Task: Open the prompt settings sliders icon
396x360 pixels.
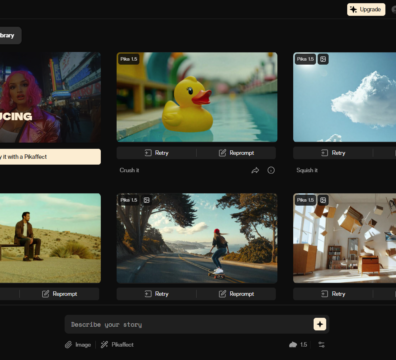Action: coord(321,345)
